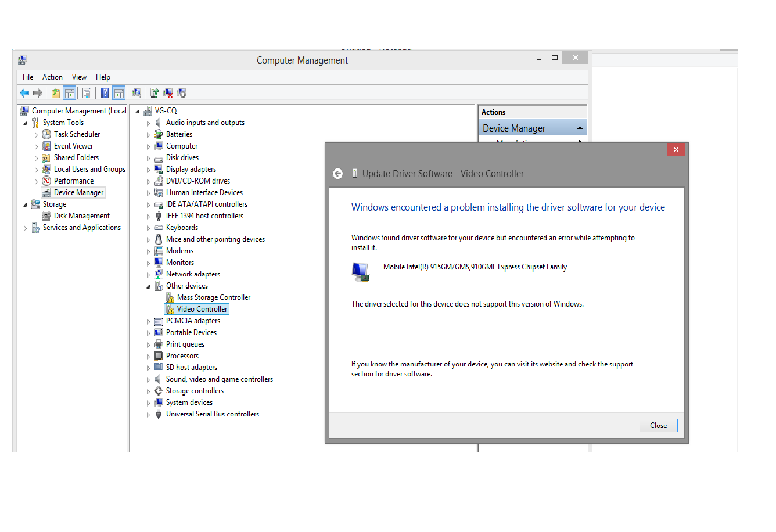Expand the Display adapters category

148,170
